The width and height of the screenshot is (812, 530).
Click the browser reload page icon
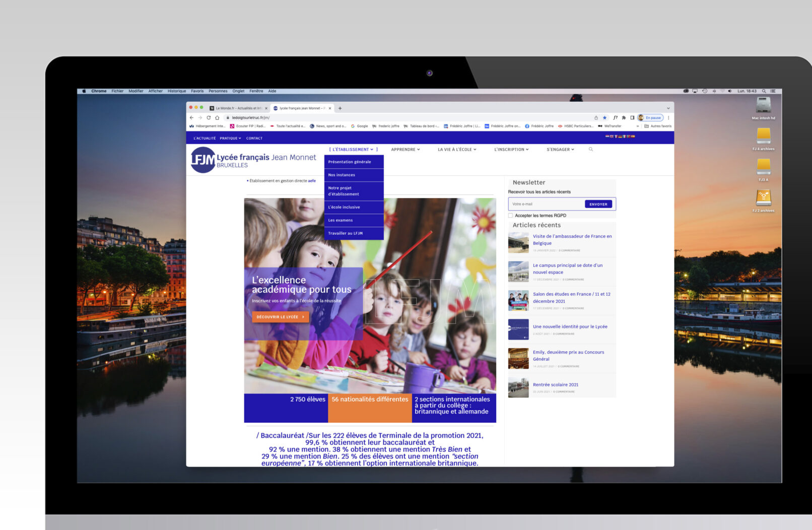tap(209, 117)
